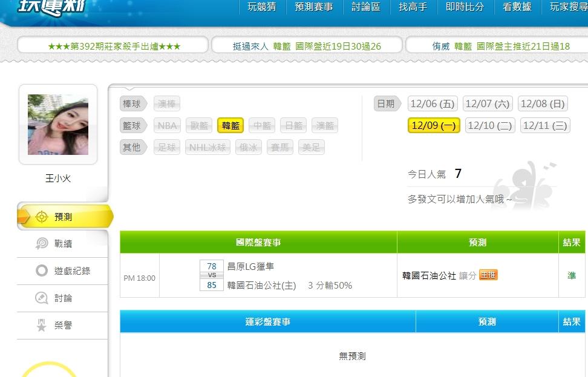588x377 pixels.
Task: Click the result 準
Action: tap(572, 276)
